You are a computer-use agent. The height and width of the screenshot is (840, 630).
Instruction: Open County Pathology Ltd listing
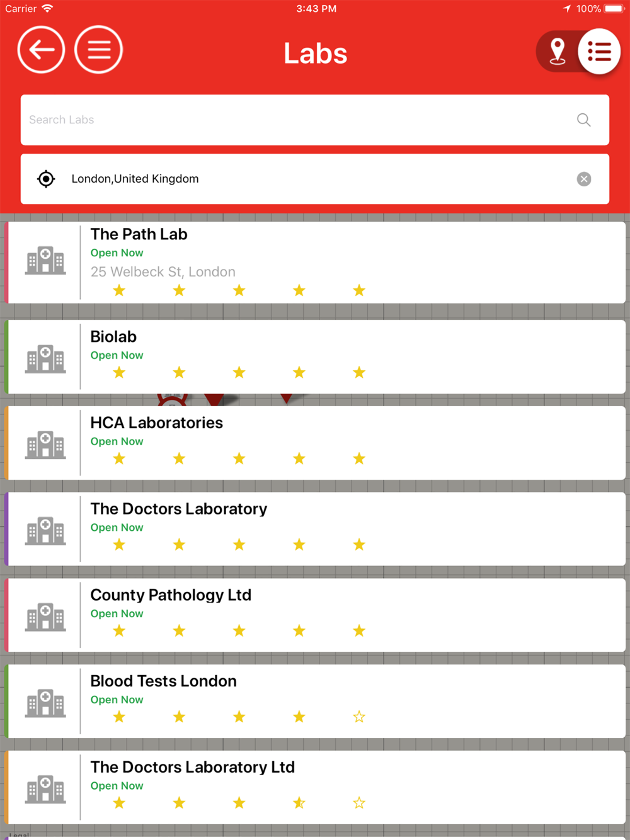point(315,615)
